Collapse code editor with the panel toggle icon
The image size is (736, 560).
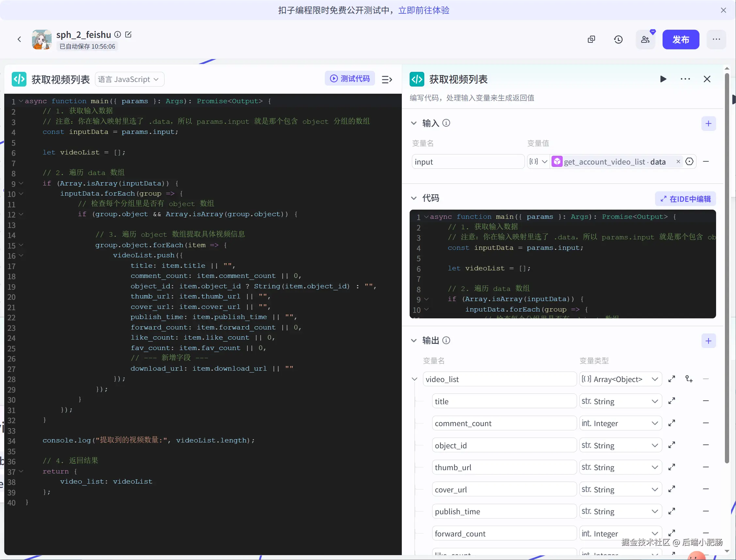pyautogui.click(x=386, y=79)
